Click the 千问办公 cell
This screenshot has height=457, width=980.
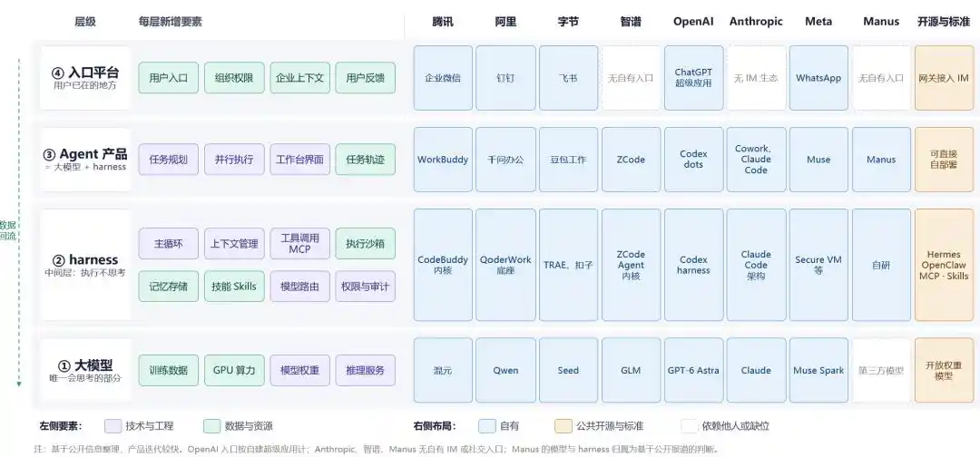505,160
